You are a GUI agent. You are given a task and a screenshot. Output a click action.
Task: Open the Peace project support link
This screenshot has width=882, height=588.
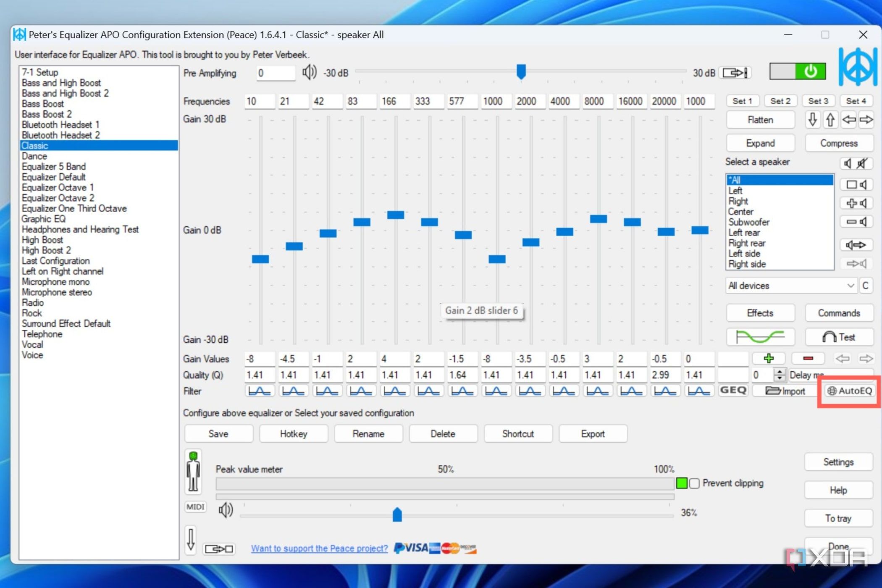tap(319, 548)
